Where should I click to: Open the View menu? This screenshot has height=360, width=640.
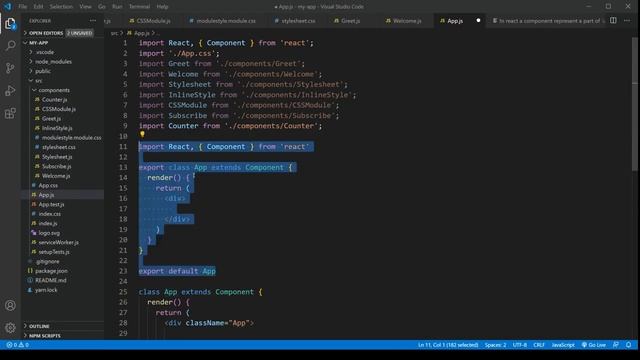(85, 7)
